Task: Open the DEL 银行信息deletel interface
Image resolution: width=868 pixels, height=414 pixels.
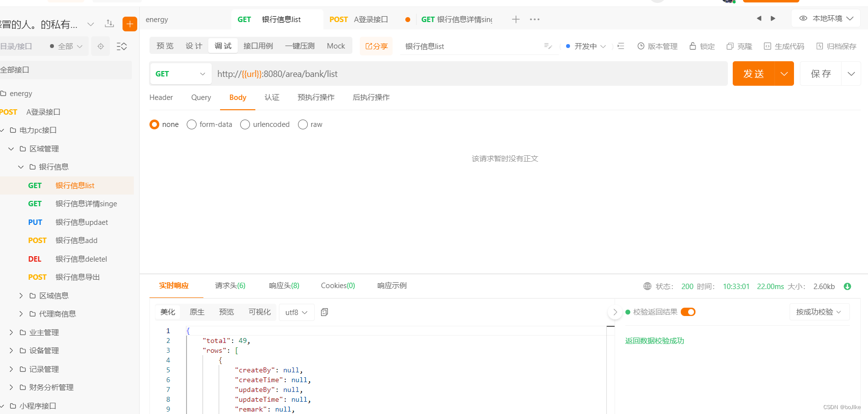Action: [x=67, y=259]
